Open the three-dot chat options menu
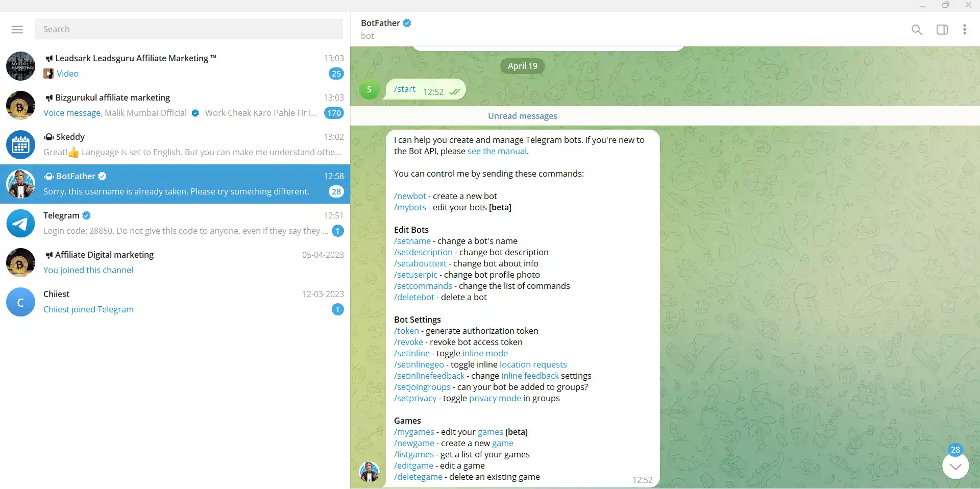The image size is (980, 489). point(965,30)
